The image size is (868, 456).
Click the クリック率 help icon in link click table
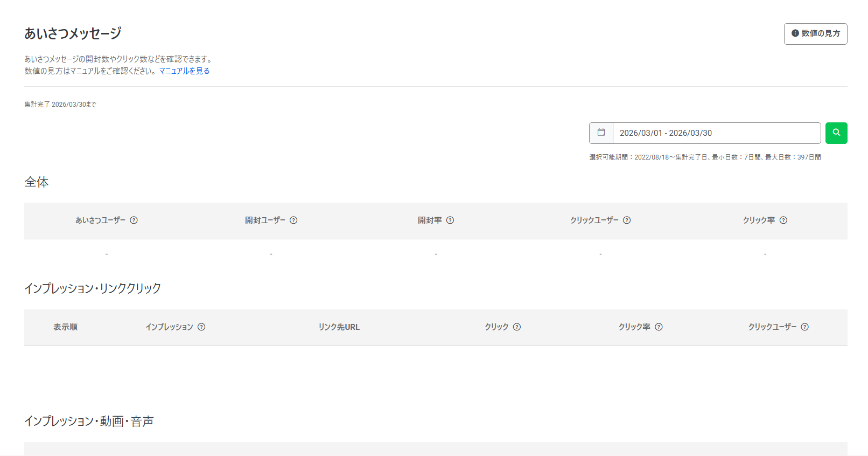659,327
